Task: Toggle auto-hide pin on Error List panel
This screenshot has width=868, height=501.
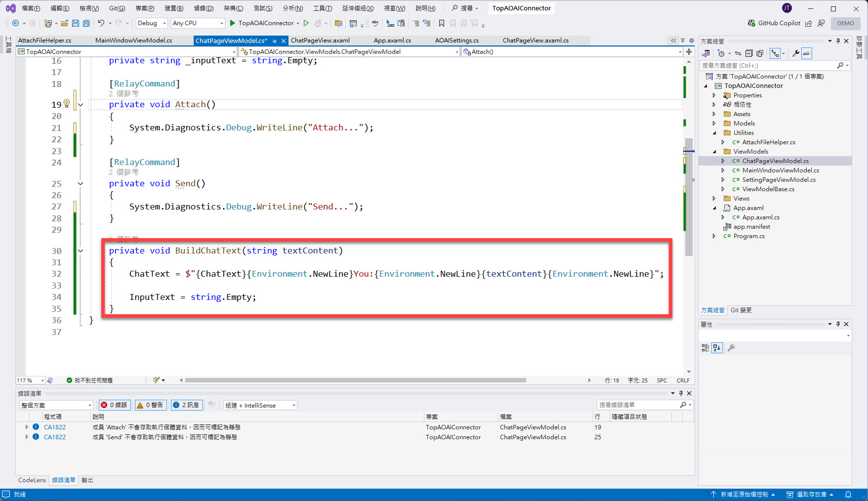Action: (681, 393)
